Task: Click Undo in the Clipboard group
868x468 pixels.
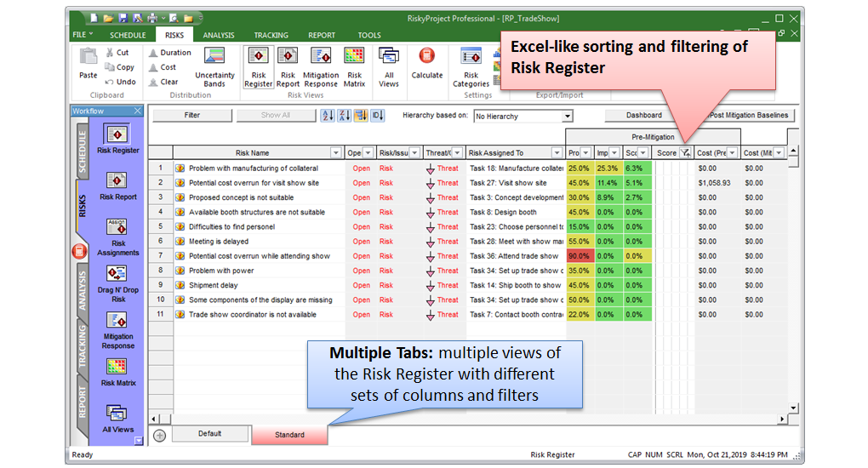Action: click(x=120, y=82)
